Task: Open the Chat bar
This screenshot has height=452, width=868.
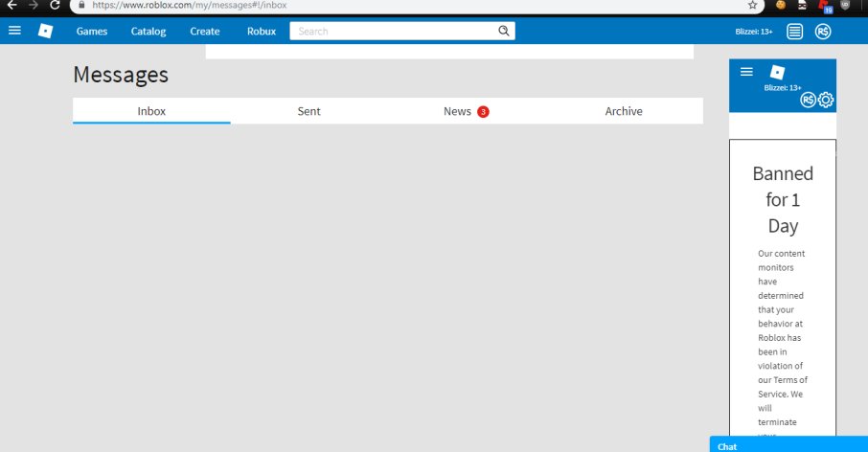Action: 788,444
